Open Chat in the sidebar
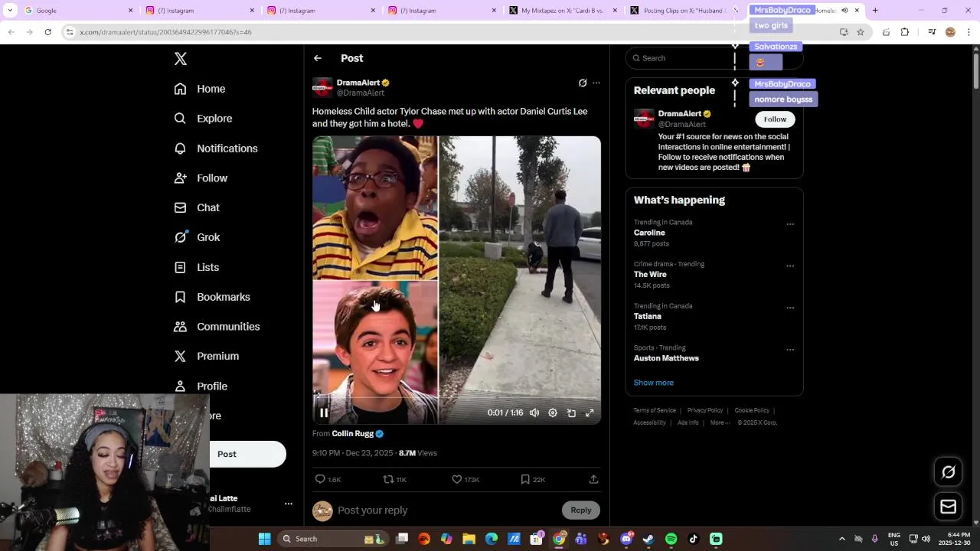Image resolution: width=980 pixels, height=551 pixels. (197, 207)
